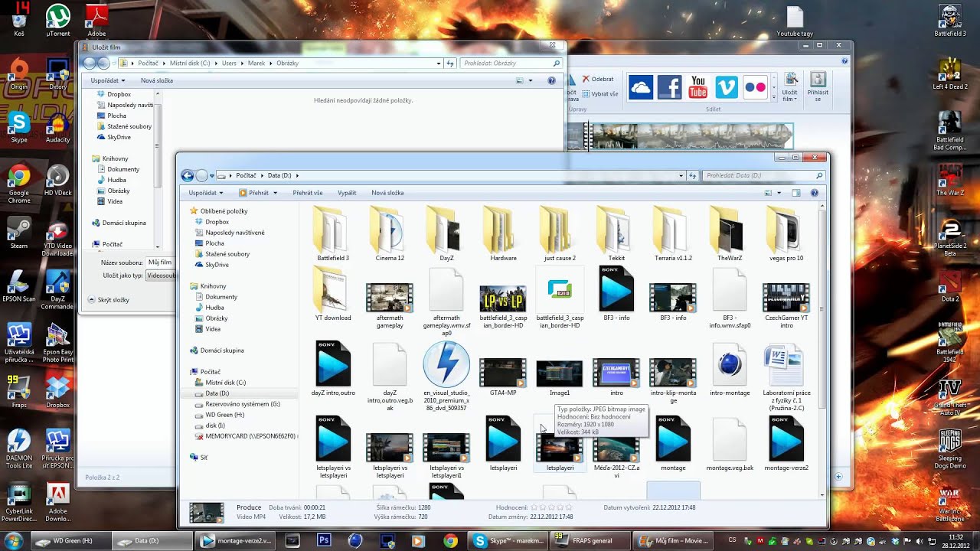The height and width of the screenshot is (551, 980).
Task: Open the Uložit jako typ combo box
Action: click(x=160, y=275)
